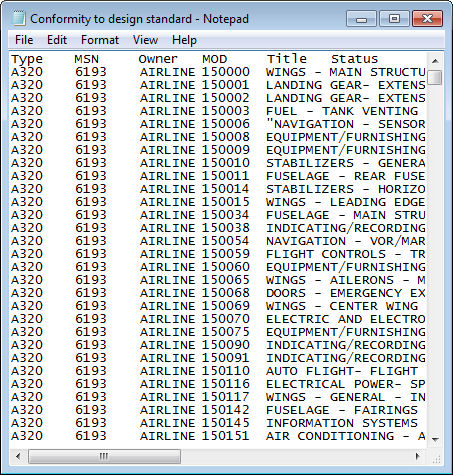Click MOD number 150000
Viewport: 453px width, 475px height.
(x=226, y=72)
